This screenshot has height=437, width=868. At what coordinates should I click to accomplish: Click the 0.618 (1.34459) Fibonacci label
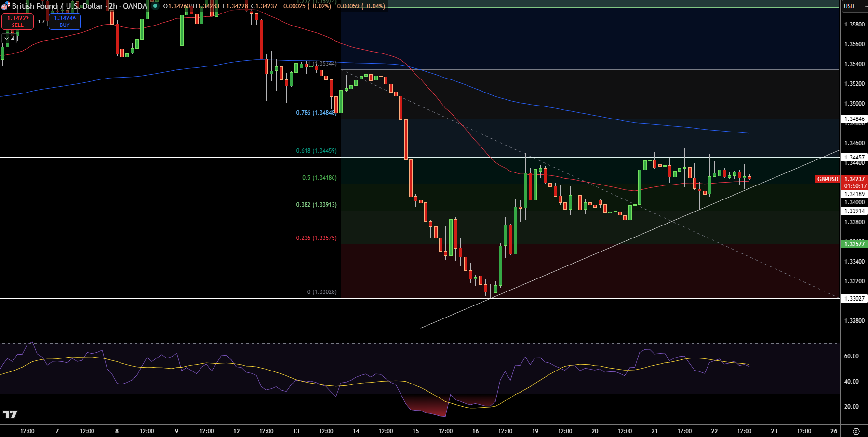pos(316,151)
